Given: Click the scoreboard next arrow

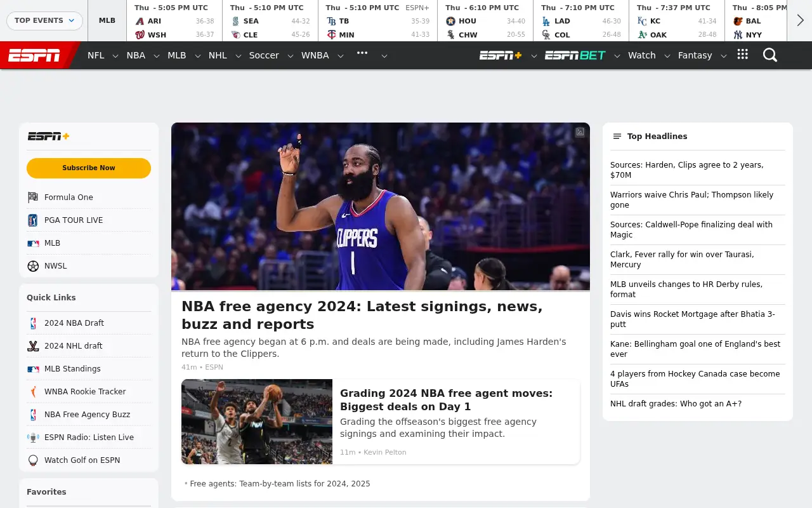Looking at the screenshot, I should (x=800, y=20).
